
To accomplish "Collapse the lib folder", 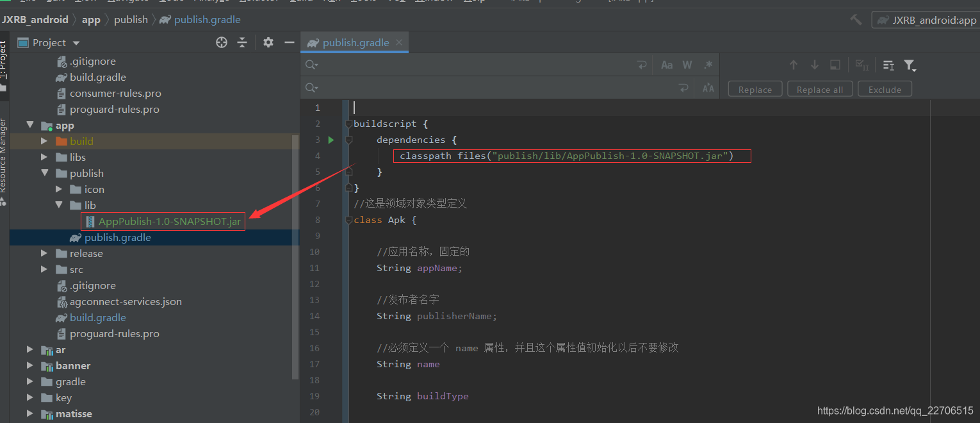I will pos(58,205).
